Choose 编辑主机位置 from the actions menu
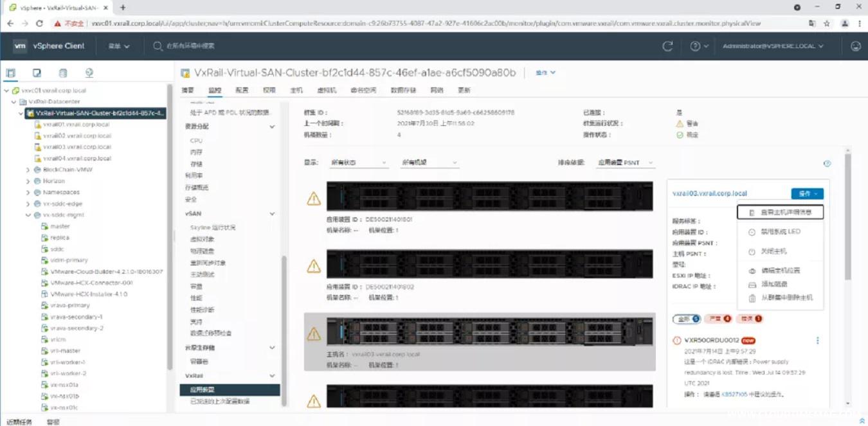The height and width of the screenshot is (426, 868). (780, 271)
